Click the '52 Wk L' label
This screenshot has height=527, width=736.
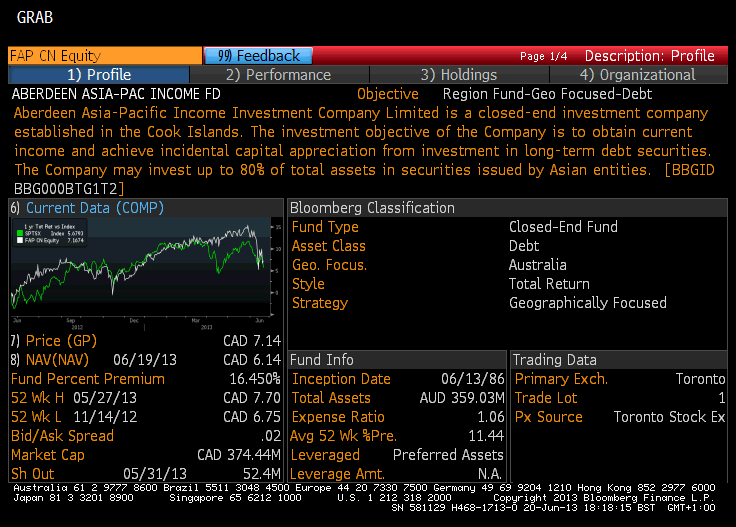click(x=36, y=417)
